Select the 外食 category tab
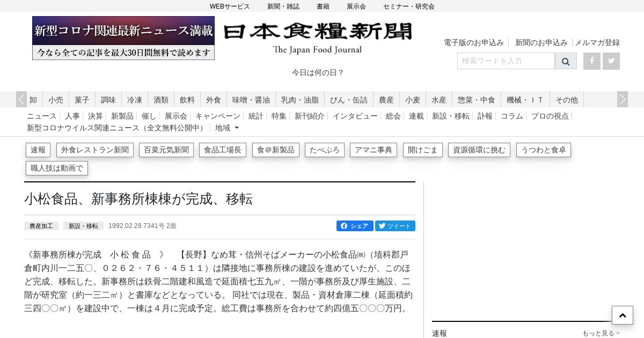This screenshot has height=338, width=644. point(214,100)
